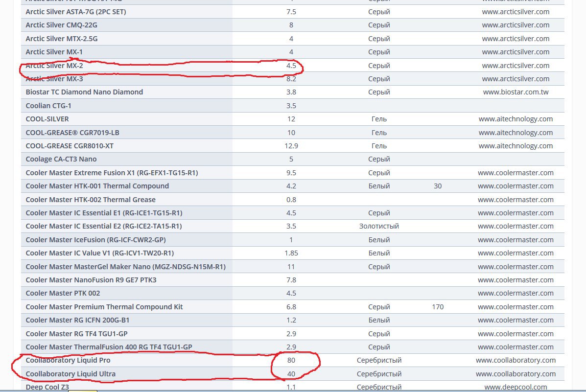
Task: Click Cooler Master IC Value V1 name
Action: (100, 253)
